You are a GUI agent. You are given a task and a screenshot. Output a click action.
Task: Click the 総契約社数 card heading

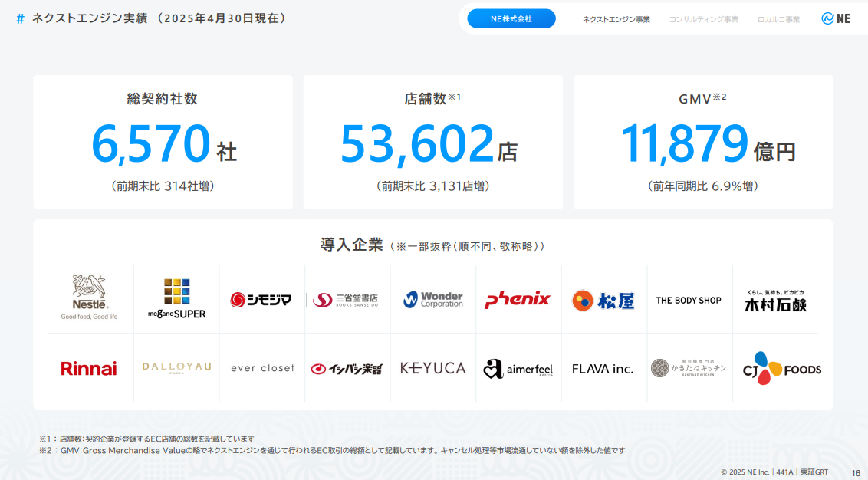click(163, 99)
